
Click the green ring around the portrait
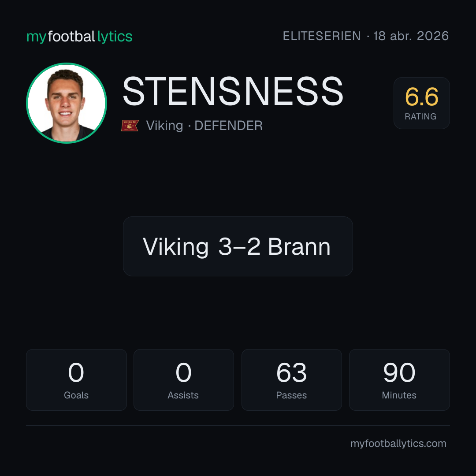tap(67, 64)
